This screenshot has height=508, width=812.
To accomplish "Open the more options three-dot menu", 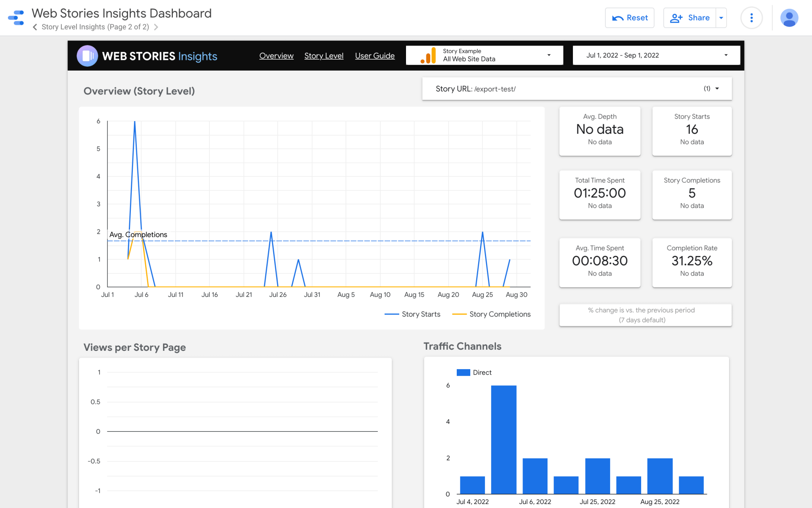I will tap(752, 17).
